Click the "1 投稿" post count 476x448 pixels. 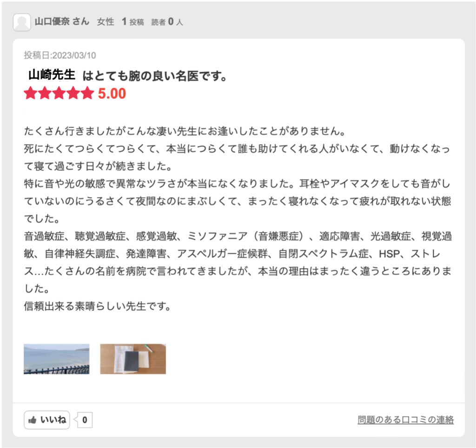pos(132,22)
